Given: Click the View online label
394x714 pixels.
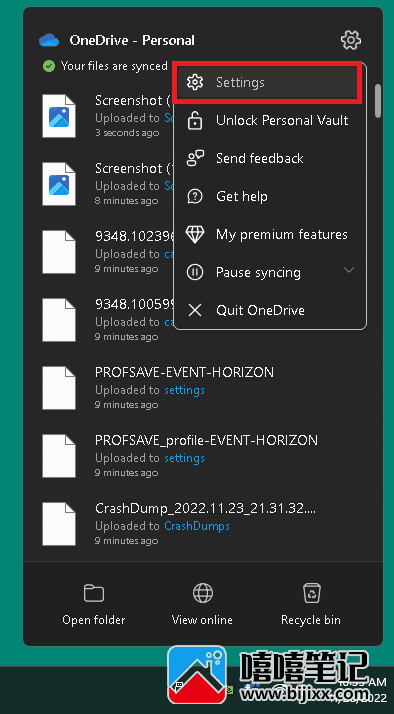Looking at the screenshot, I should click(x=202, y=620).
